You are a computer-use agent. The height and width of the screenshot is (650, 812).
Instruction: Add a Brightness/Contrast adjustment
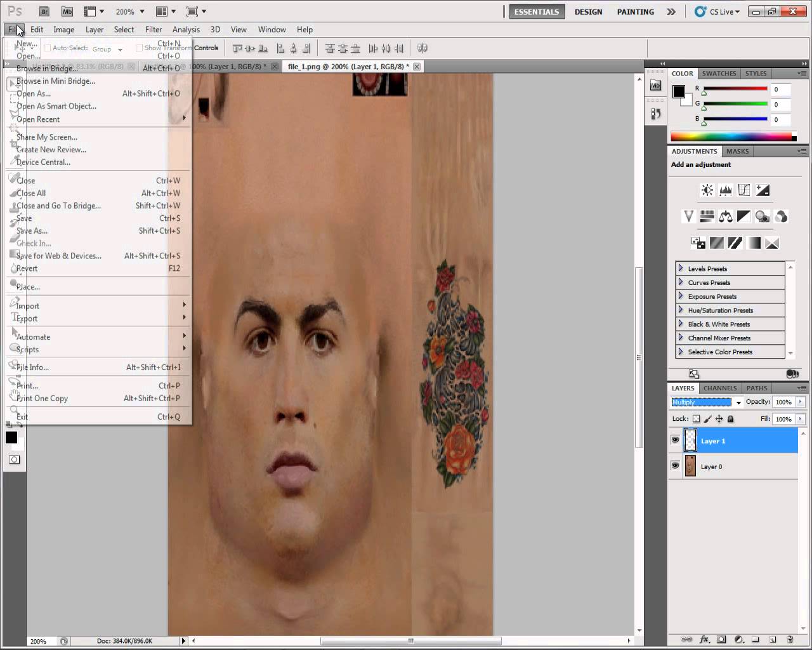point(707,190)
